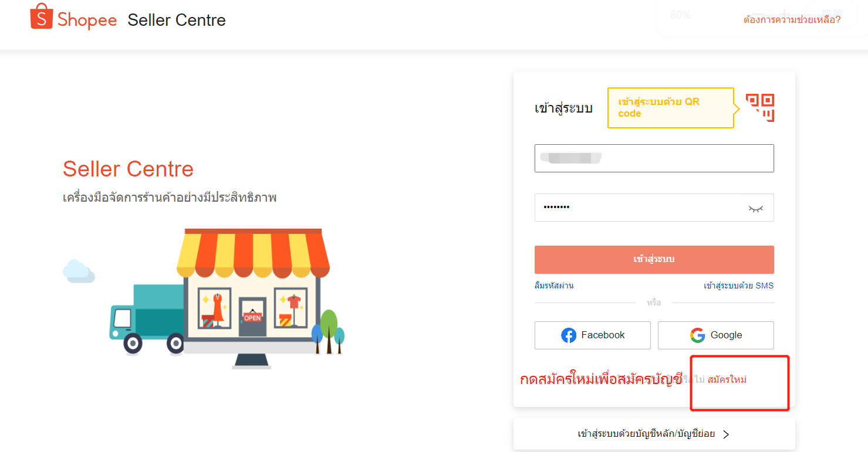Click the Shopee shopping bag logo
The height and width of the screenshot is (452, 868).
click(42, 16)
